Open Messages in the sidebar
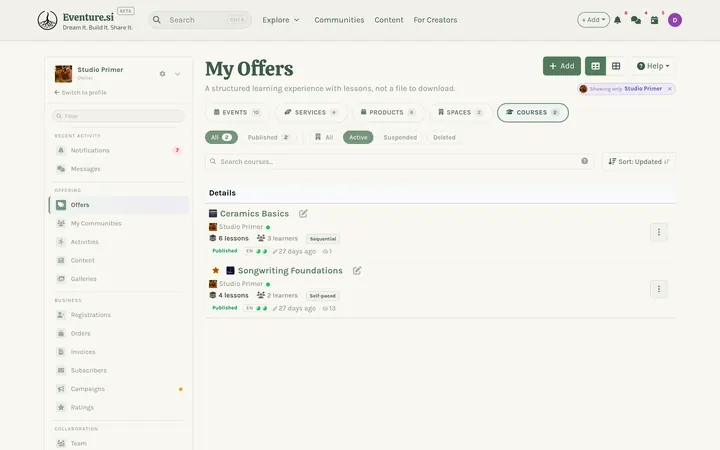This screenshot has width=720, height=450. tap(119, 169)
